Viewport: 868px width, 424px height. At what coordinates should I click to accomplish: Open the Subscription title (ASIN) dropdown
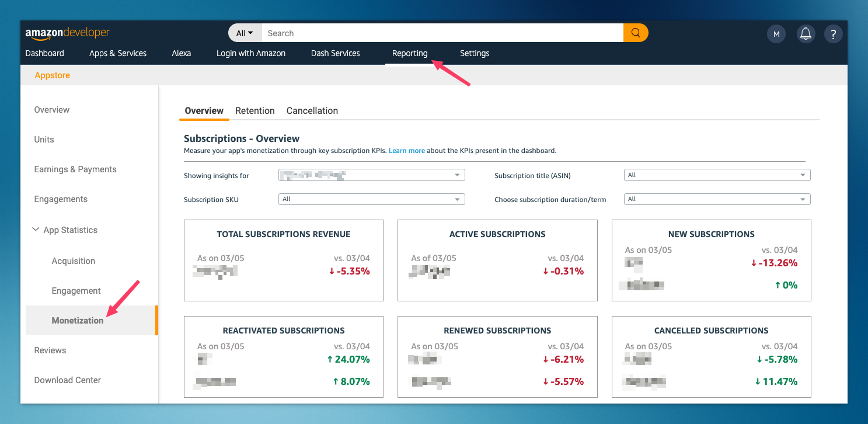pyautogui.click(x=717, y=175)
